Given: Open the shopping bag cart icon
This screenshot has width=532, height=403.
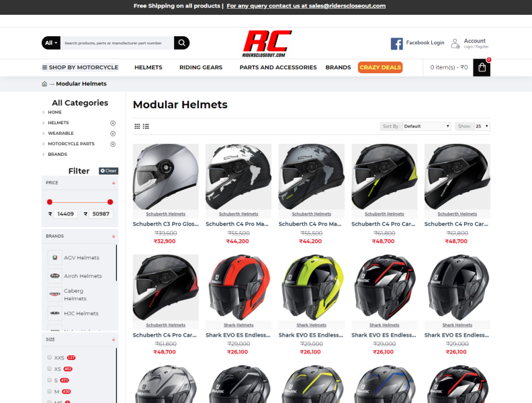Looking at the screenshot, I should pos(482,68).
